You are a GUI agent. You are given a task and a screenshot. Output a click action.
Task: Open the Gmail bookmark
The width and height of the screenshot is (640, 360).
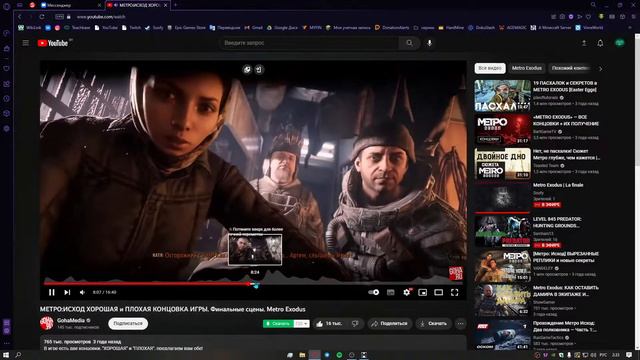253,28
